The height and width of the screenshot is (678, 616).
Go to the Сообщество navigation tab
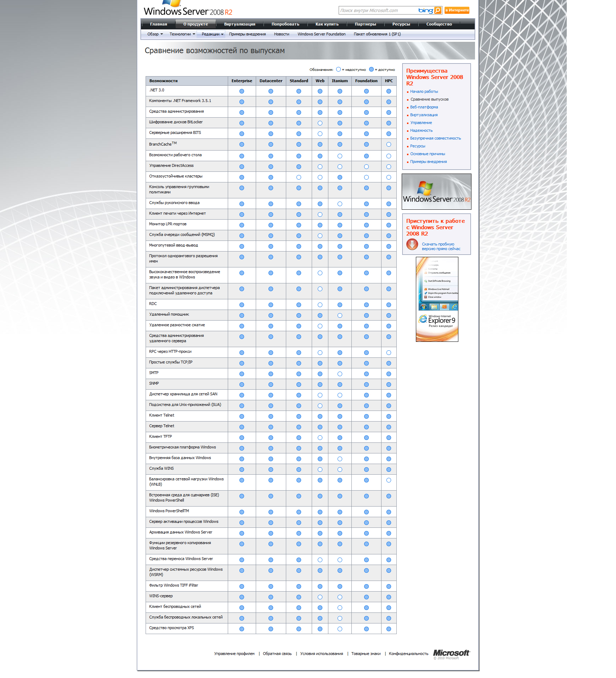click(439, 24)
